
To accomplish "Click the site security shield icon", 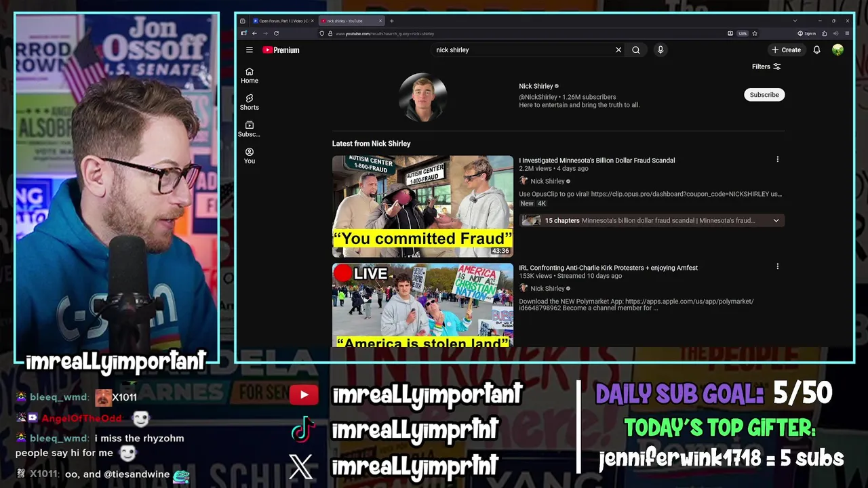I will (322, 33).
